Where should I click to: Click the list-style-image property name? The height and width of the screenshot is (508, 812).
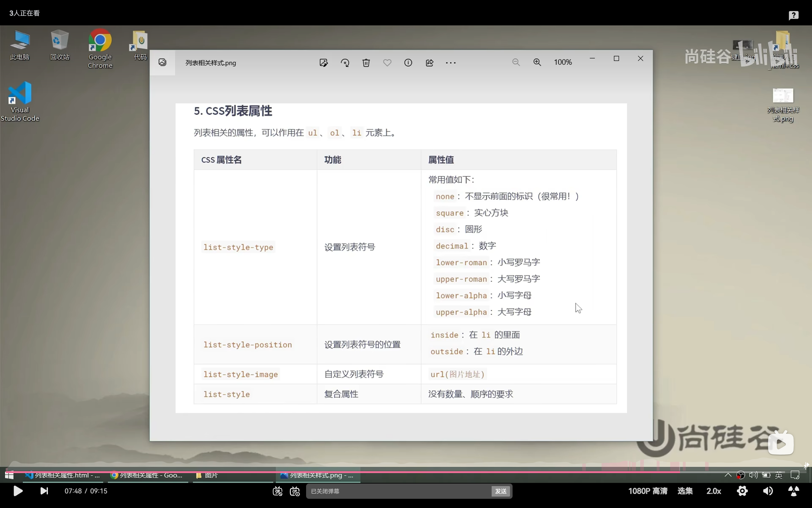[240, 374]
